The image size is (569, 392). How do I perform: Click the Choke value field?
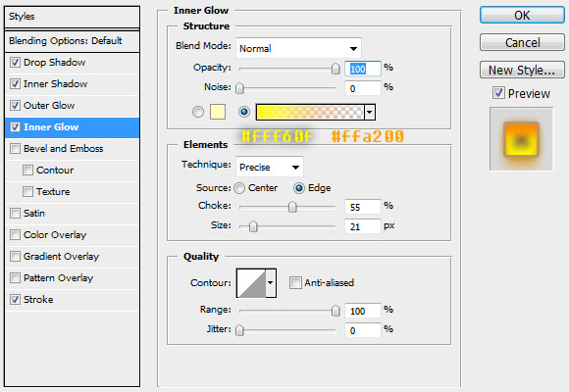point(363,207)
